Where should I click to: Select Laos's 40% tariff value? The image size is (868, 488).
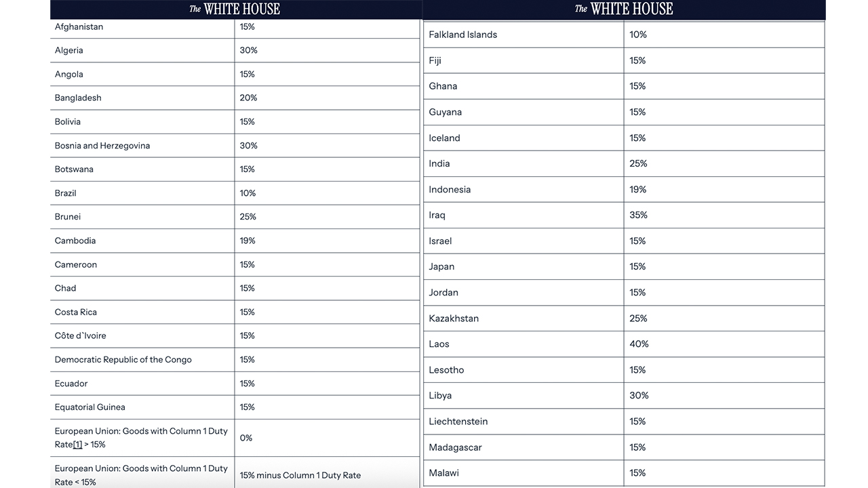639,344
